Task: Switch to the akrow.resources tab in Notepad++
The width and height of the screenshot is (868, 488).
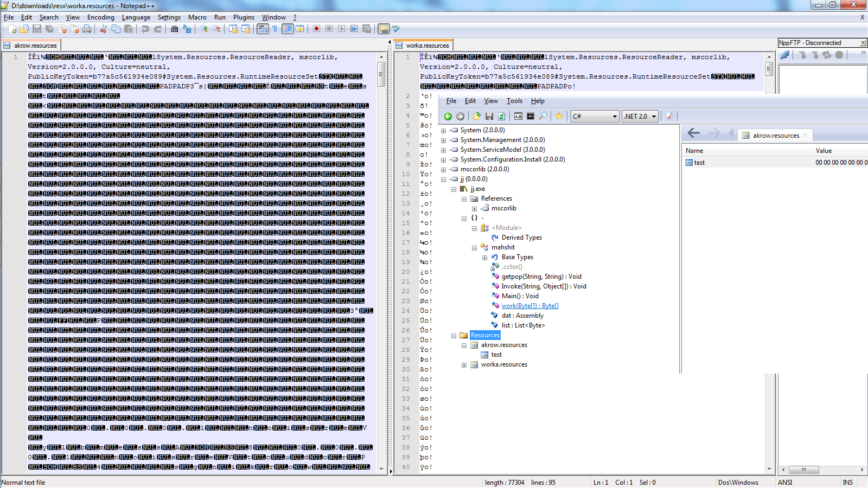Action: click(31, 46)
